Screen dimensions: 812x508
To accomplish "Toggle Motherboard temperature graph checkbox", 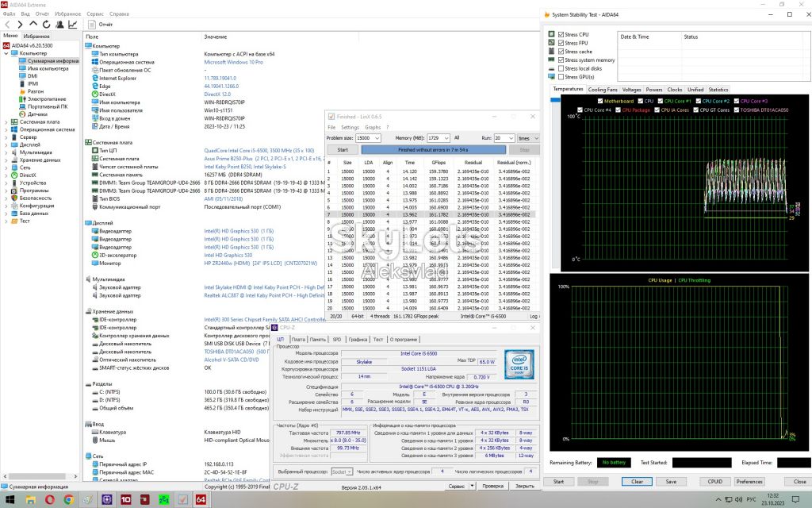I will point(600,101).
